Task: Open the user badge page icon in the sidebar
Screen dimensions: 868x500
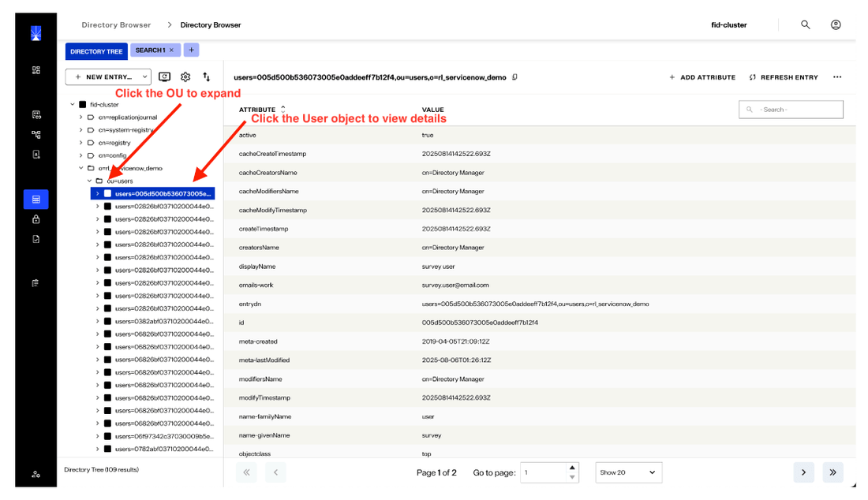Action: (36, 155)
